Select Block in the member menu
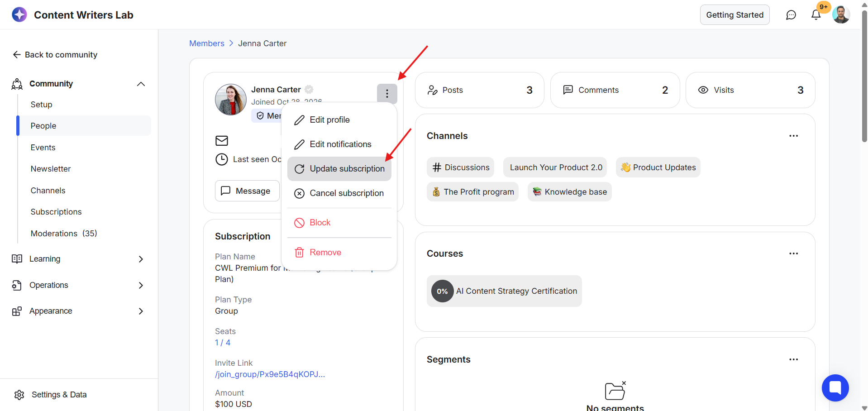The height and width of the screenshot is (411, 868). pyautogui.click(x=339, y=223)
